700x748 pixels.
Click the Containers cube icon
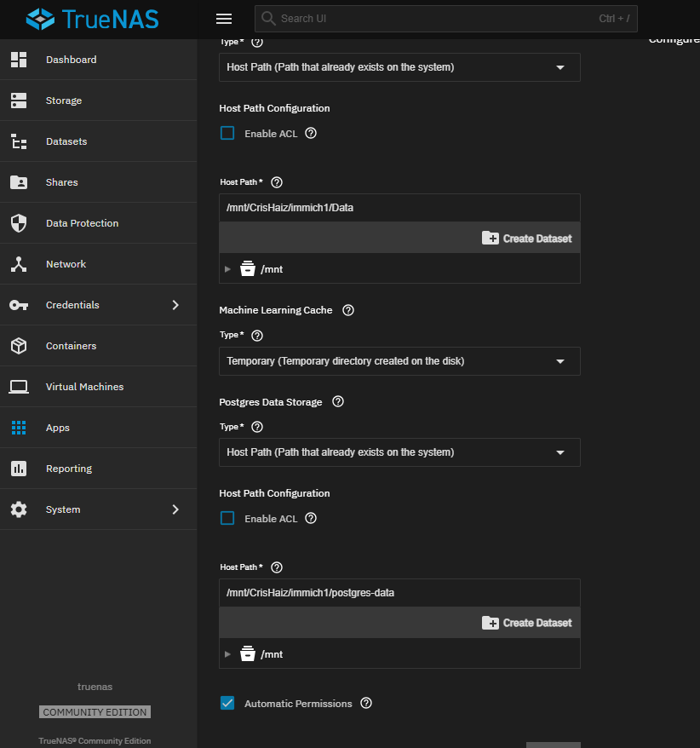click(19, 346)
